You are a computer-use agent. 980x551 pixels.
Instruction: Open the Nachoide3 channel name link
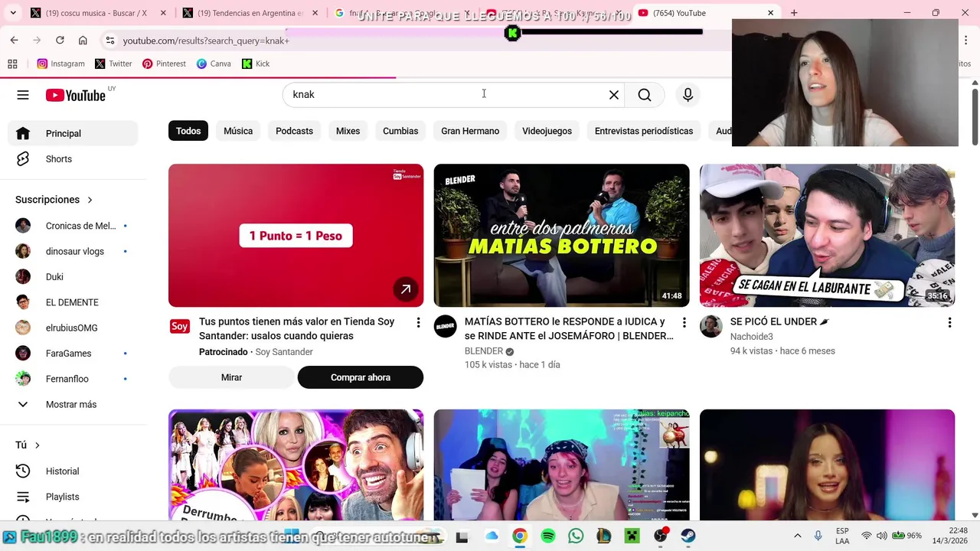751,337
